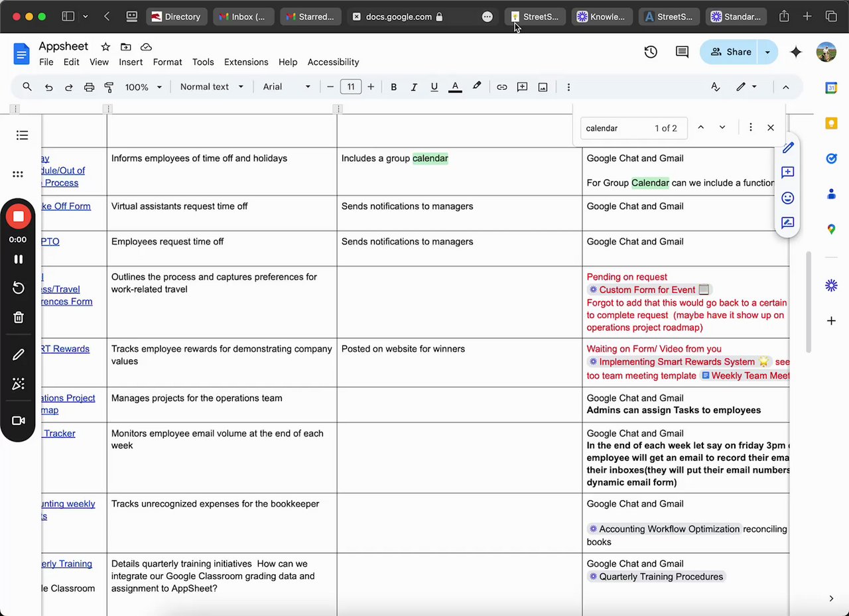Toggle italic formatting
The height and width of the screenshot is (616, 849).
click(x=414, y=87)
